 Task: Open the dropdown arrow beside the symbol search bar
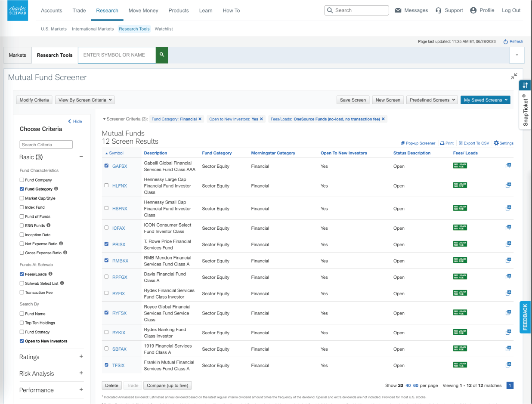517,55
